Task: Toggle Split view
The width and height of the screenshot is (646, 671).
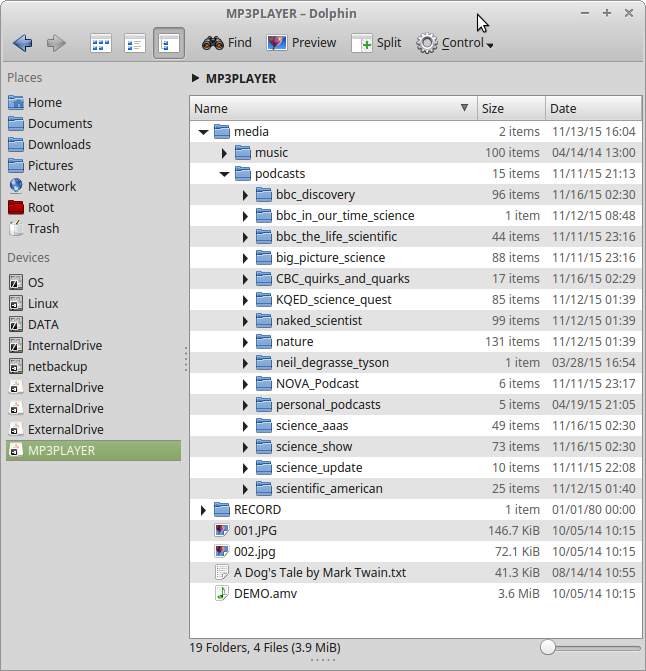Action: [x=377, y=43]
